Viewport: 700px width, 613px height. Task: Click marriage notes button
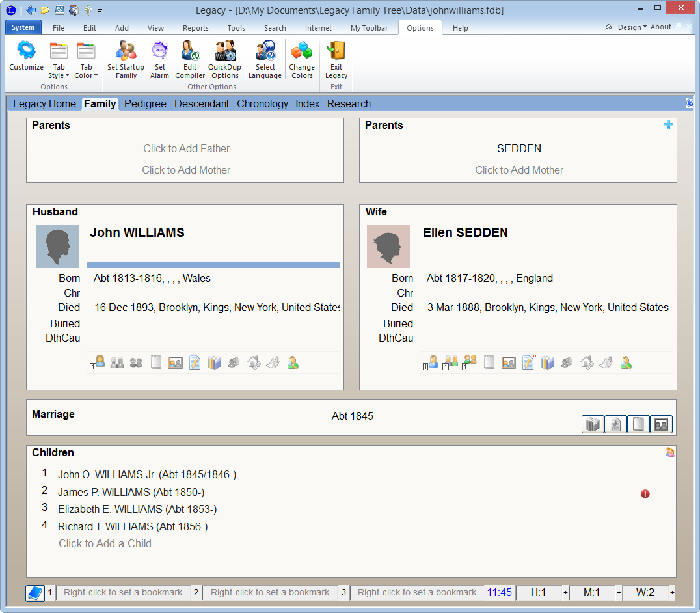[615, 424]
